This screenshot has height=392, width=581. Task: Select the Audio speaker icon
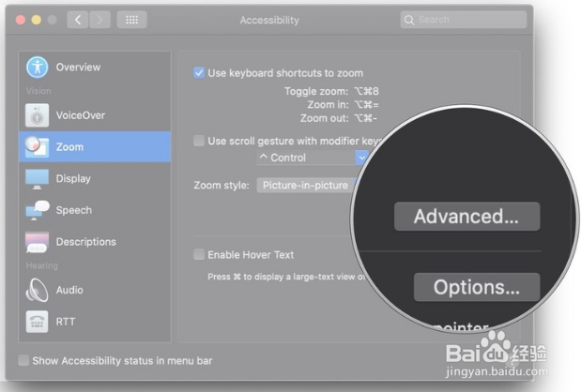[37, 290]
